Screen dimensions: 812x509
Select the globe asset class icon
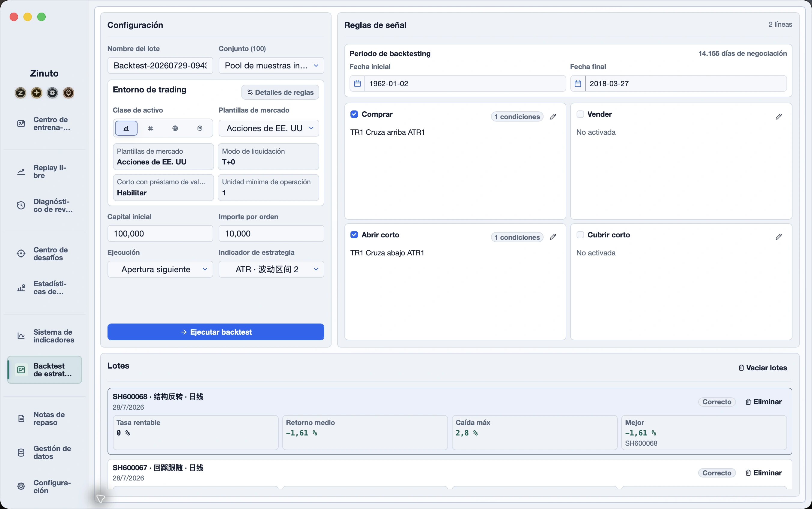[175, 128]
